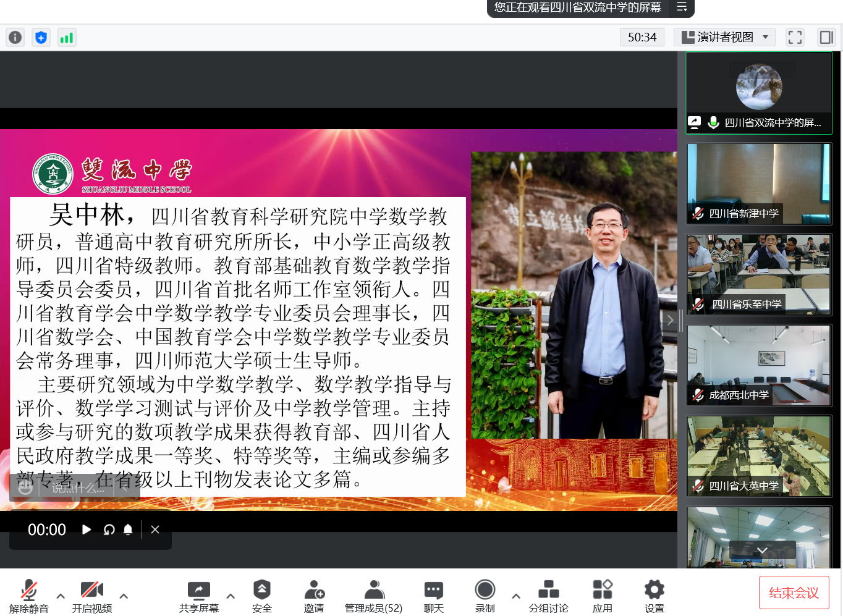843x616 pixels.
Task: Check the green network signal icon
Action: 66,38
